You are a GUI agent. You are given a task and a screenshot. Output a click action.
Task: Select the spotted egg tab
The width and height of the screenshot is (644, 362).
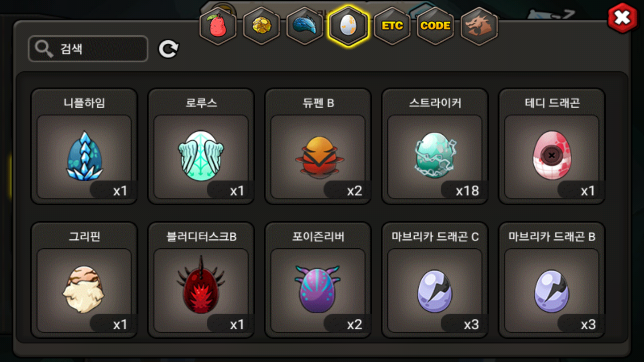point(348,26)
